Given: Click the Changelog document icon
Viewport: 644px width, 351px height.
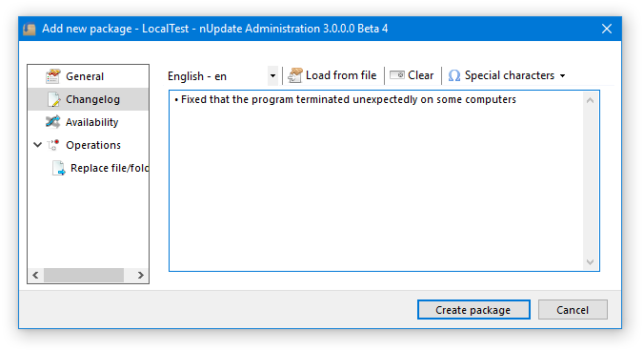Looking at the screenshot, I should tap(53, 99).
